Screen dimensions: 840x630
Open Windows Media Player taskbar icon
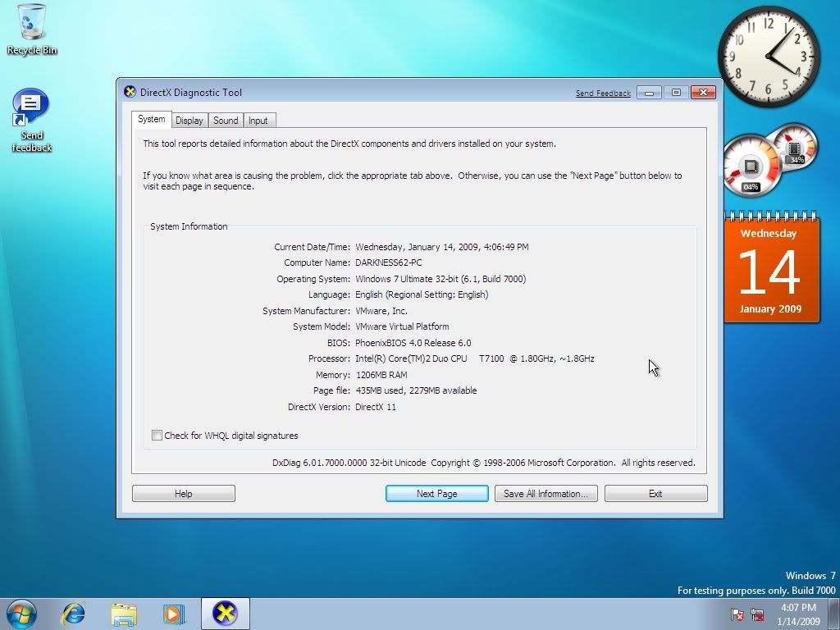(x=174, y=614)
